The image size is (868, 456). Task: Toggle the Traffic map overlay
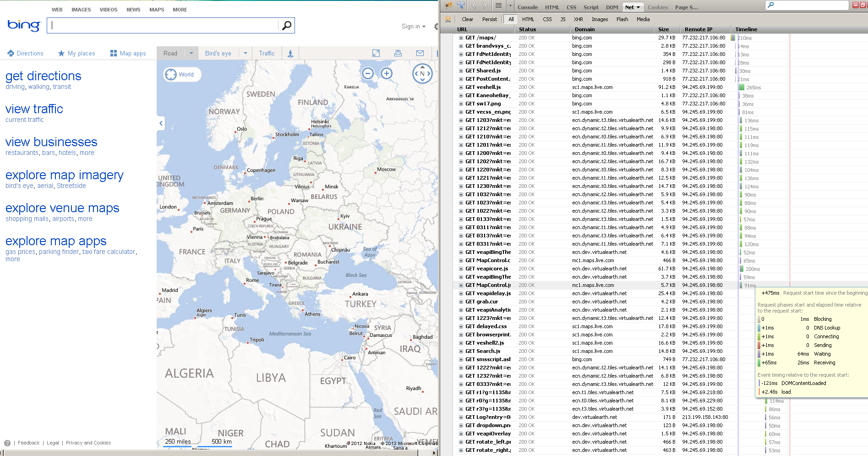pyautogui.click(x=267, y=54)
